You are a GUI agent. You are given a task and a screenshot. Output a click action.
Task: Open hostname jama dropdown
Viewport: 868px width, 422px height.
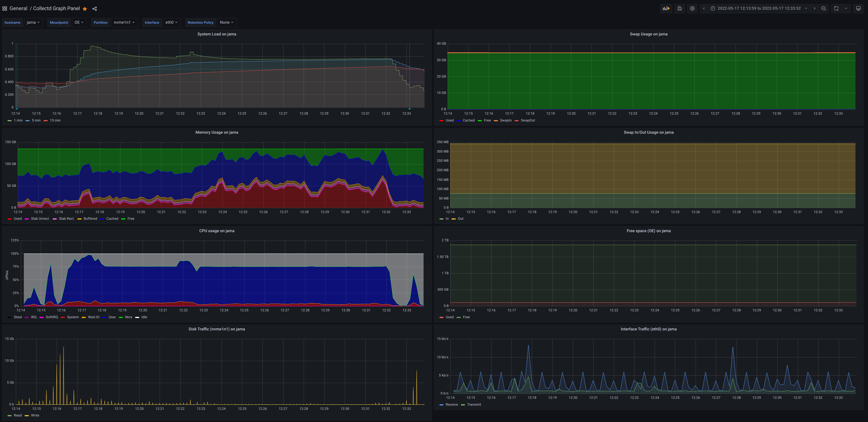tap(33, 23)
